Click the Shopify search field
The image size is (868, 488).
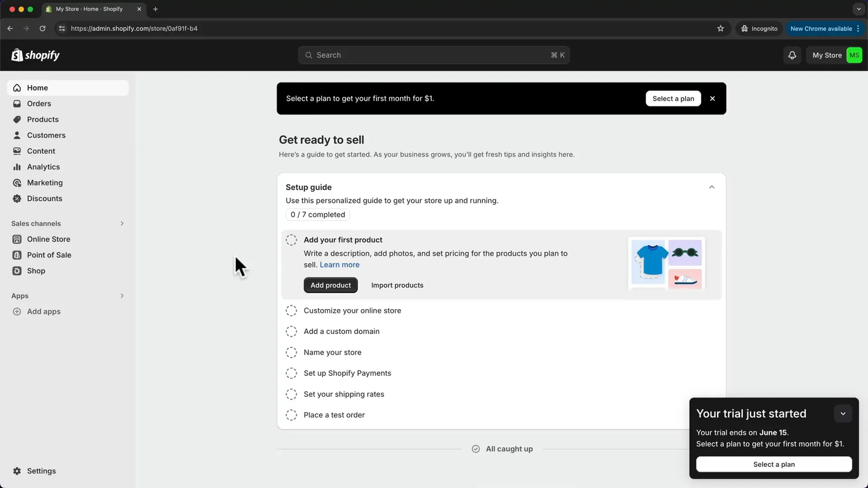coord(433,55)
